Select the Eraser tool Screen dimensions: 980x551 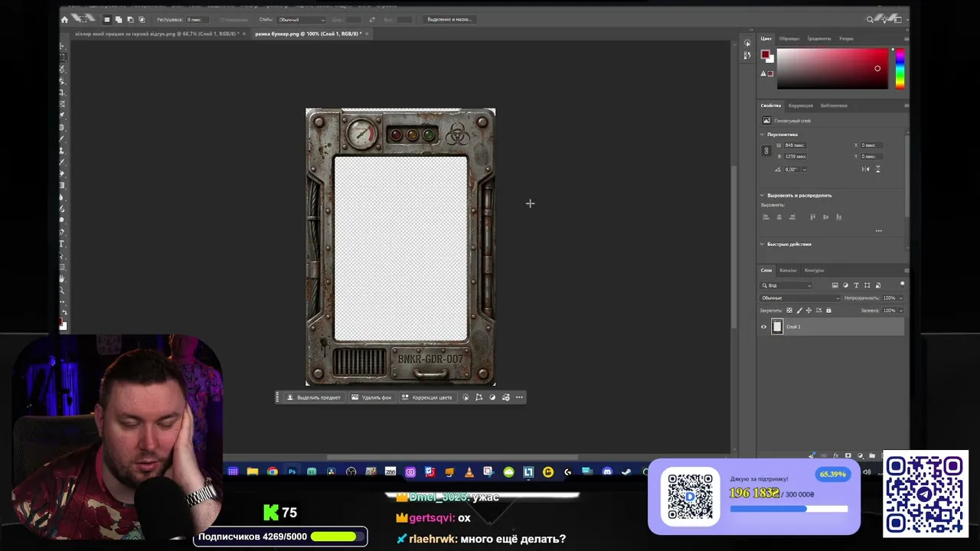coord(63,174)
